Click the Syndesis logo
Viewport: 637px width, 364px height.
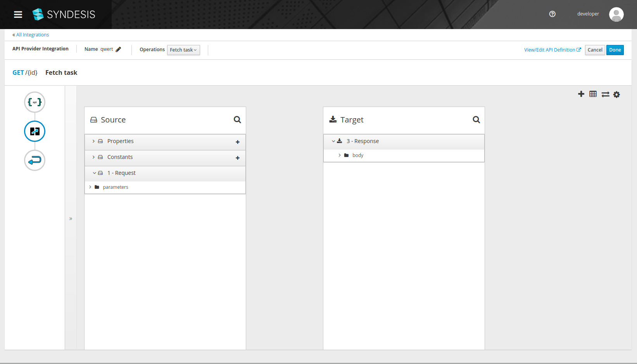(64, 14)
